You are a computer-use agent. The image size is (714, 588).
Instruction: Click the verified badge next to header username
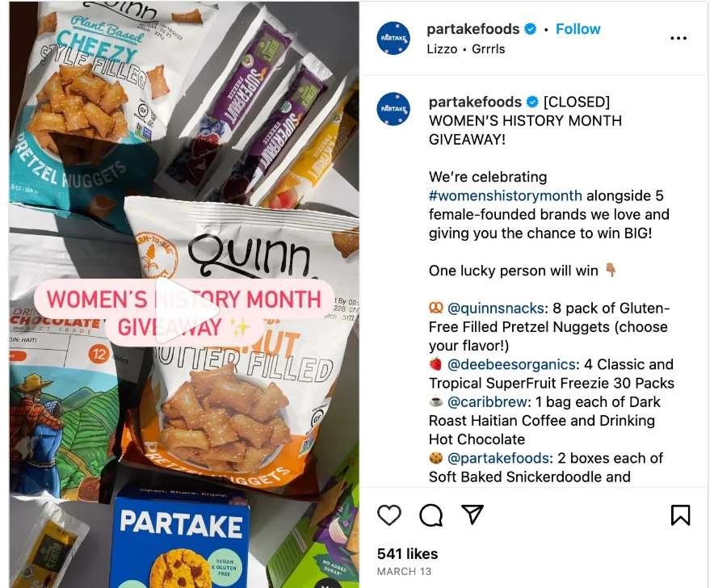click(530, 29)
